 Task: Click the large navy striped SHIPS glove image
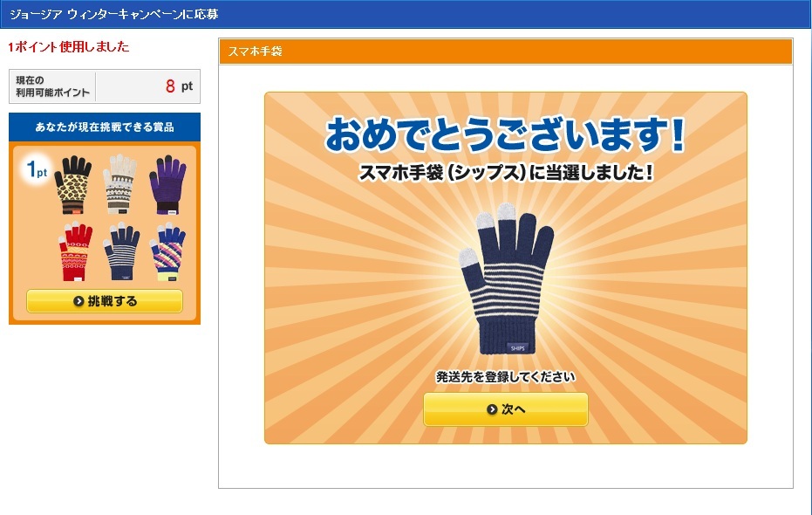tap(506, 278)
